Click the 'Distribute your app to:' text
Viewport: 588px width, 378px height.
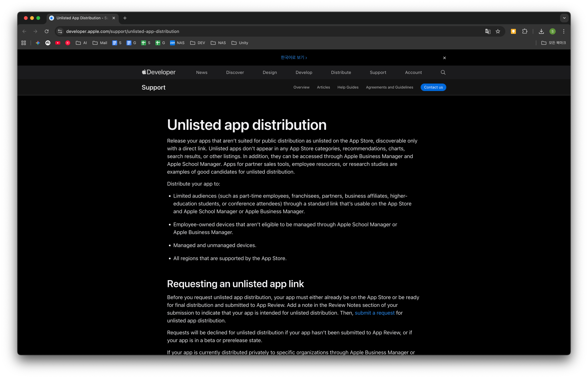[x=194, y=184]
